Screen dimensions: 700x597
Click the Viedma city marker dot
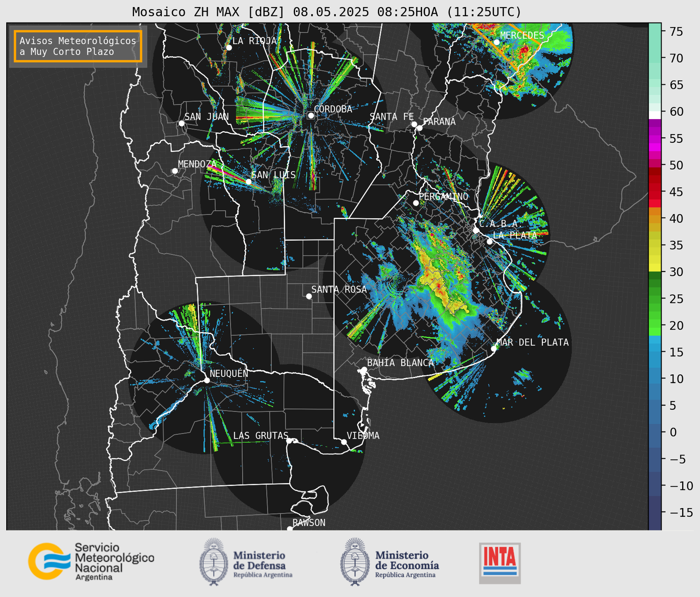coord(344,442)
